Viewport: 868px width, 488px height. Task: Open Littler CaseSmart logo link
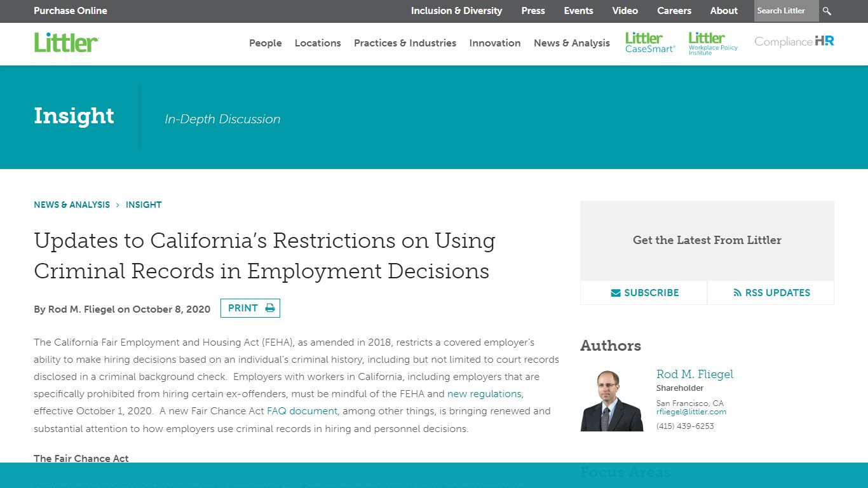pos(650,43)
